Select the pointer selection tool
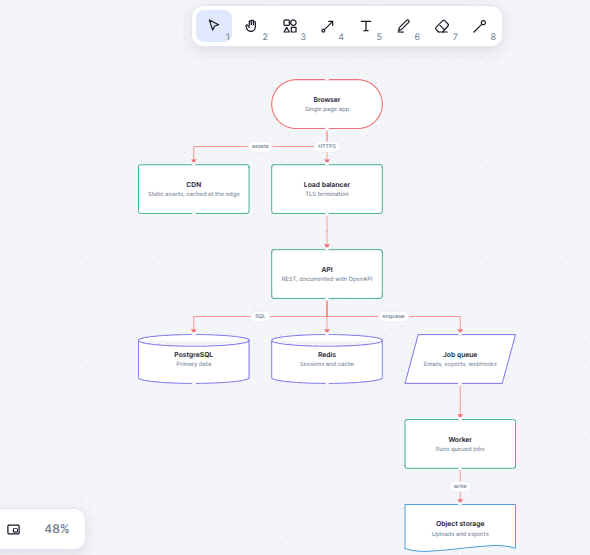 tap(214, 26)
